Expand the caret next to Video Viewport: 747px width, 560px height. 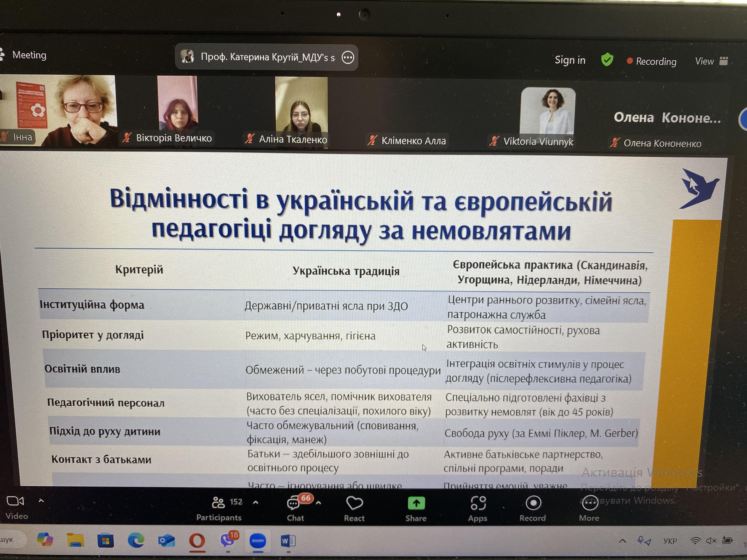coord(41,501)
